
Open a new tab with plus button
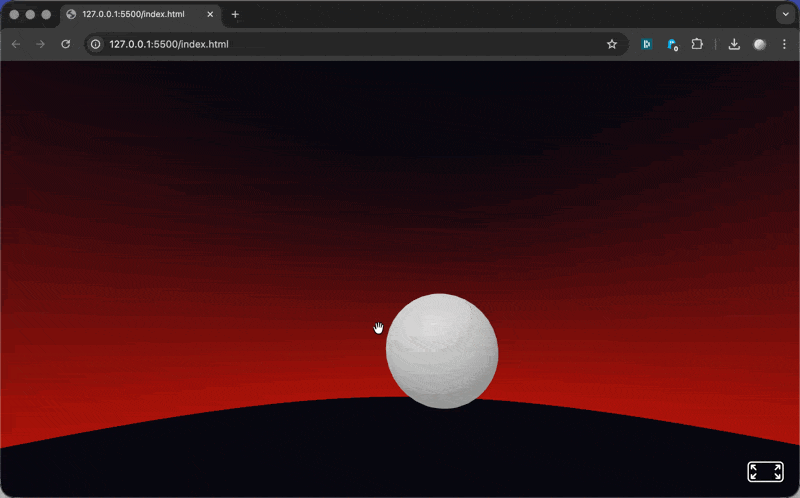(x=235, y=15)
